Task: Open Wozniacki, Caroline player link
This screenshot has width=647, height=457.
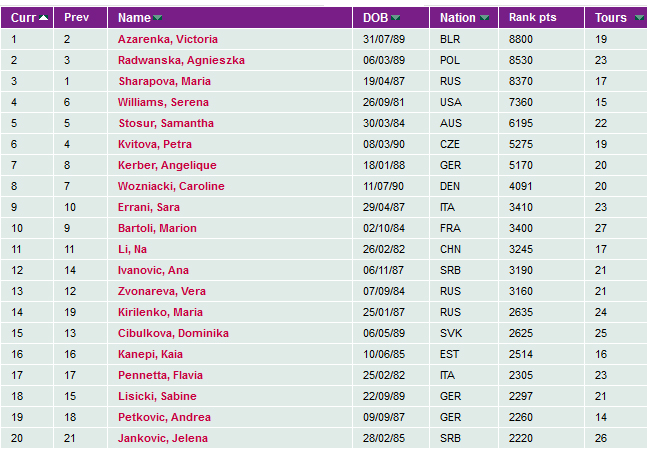Action: pyautogui.click(x=171, y=186)
